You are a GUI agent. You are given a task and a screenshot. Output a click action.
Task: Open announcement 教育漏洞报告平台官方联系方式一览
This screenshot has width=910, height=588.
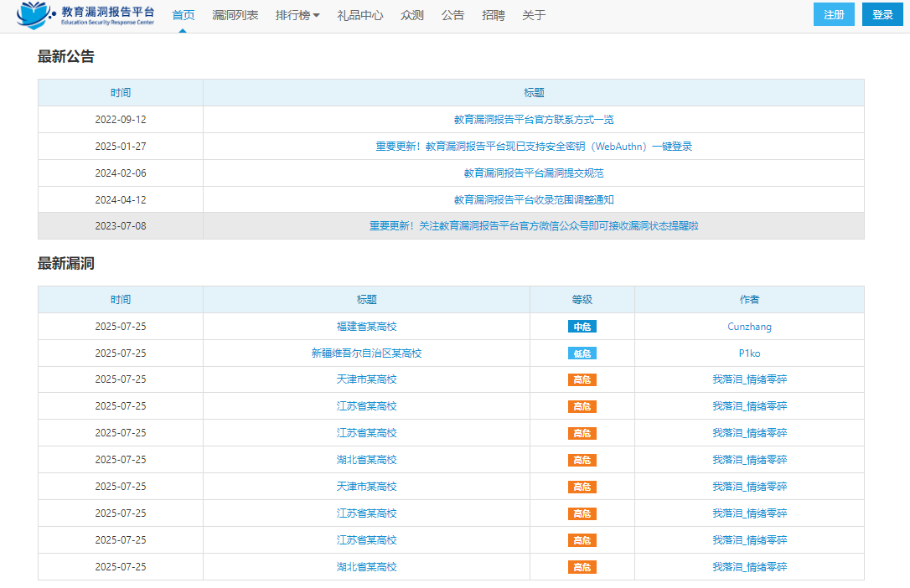534,120
